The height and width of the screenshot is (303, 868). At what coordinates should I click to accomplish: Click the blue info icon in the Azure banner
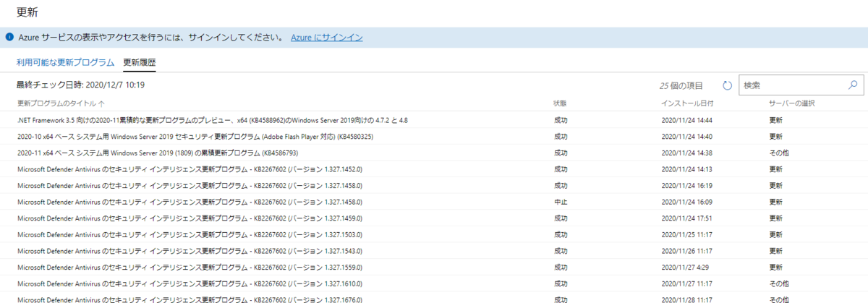tap(9, 37)
